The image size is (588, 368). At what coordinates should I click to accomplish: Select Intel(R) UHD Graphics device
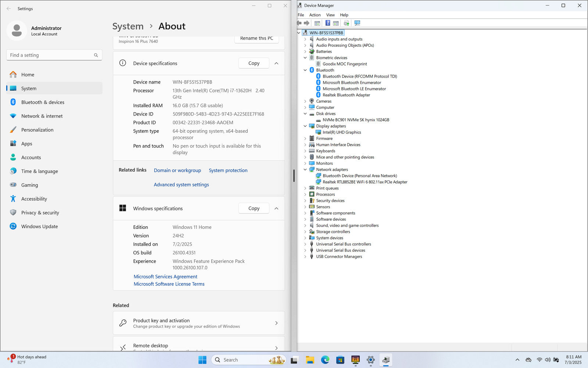(x=342, y=132)
